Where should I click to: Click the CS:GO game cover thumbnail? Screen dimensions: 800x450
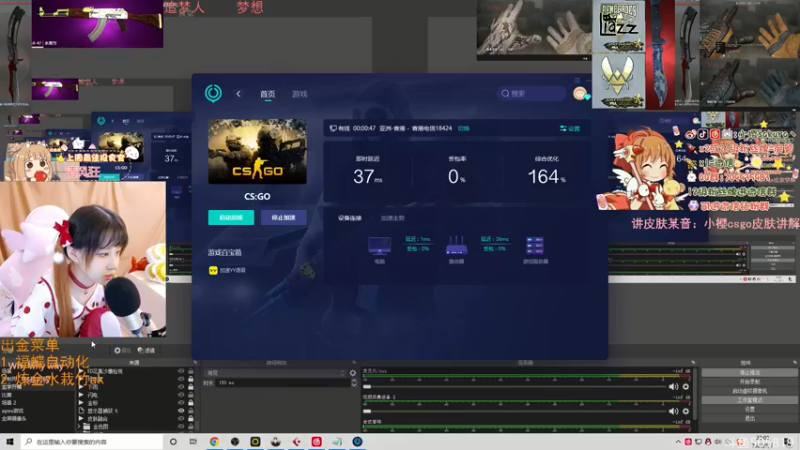tap(257, 152)
